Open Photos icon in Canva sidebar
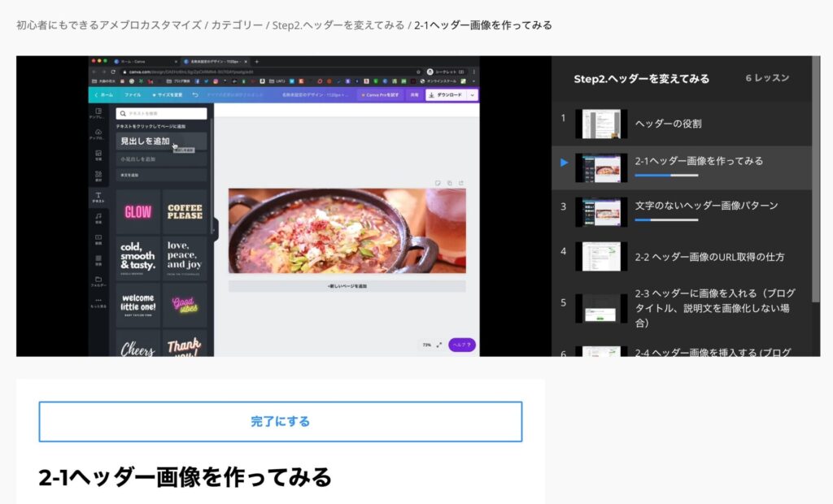This screenshot has height=504, width=833. pyautogui.click(x=98, y=155)
